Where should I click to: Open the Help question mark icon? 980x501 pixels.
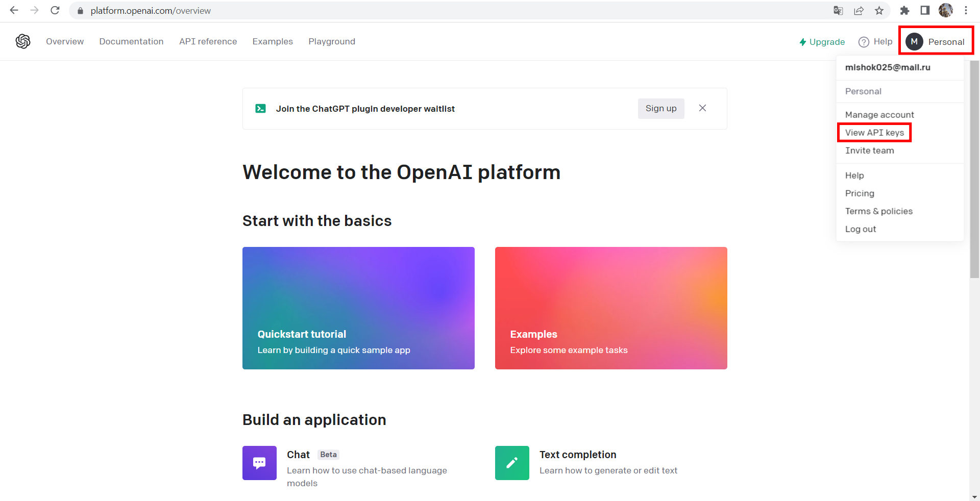click(x=864, y=42)
